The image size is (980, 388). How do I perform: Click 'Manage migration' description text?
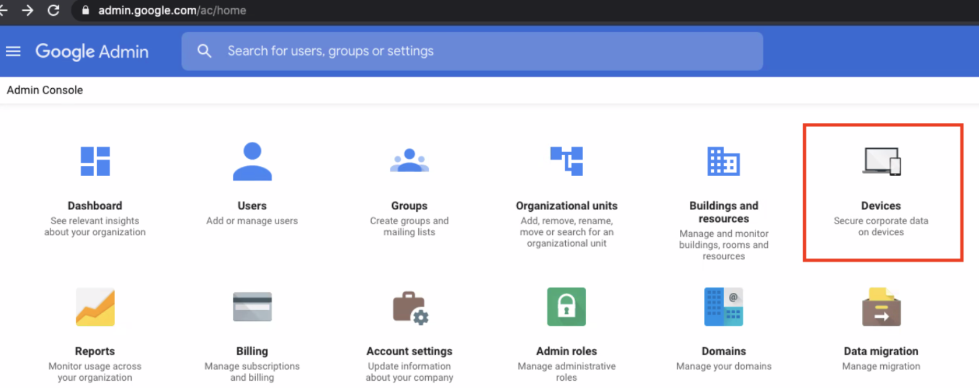tap(881, 366)
